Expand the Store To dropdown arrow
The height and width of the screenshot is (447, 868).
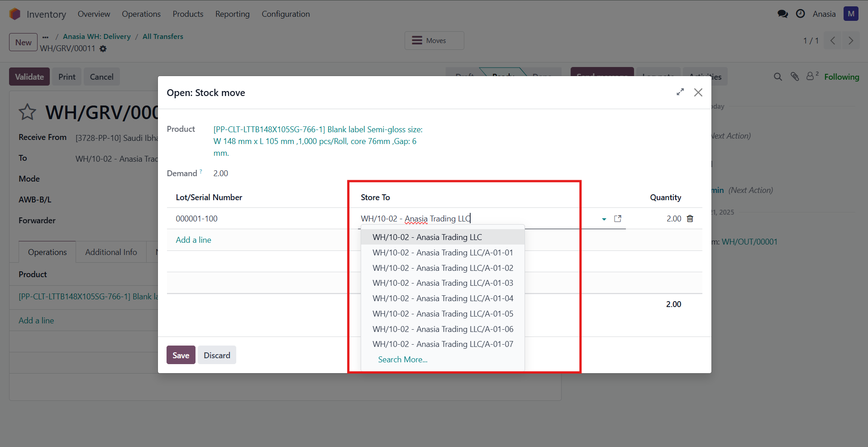pos(604,219)
